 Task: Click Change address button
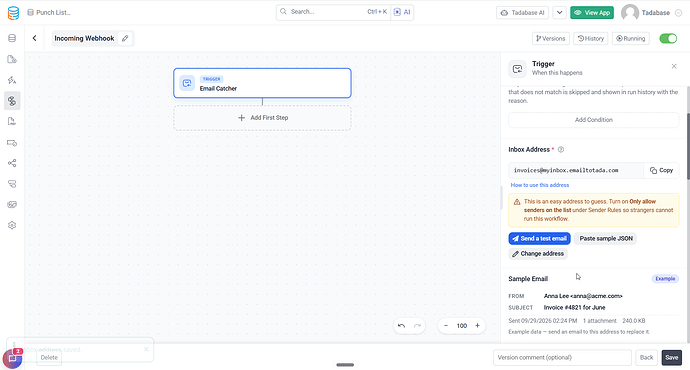coord(538,254)
